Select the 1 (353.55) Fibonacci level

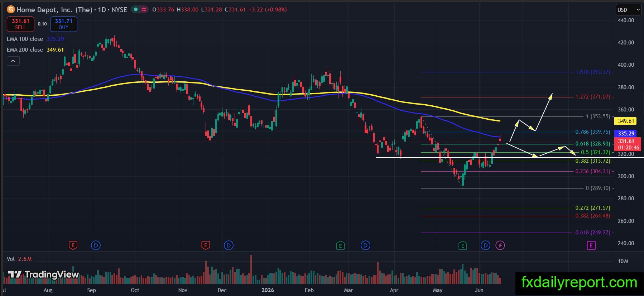[598, 116]
